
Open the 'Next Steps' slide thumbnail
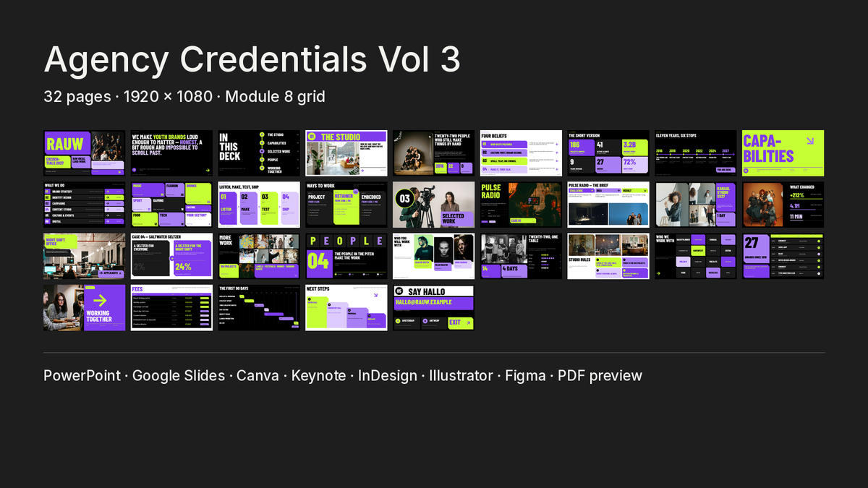[x=346, y=307]
